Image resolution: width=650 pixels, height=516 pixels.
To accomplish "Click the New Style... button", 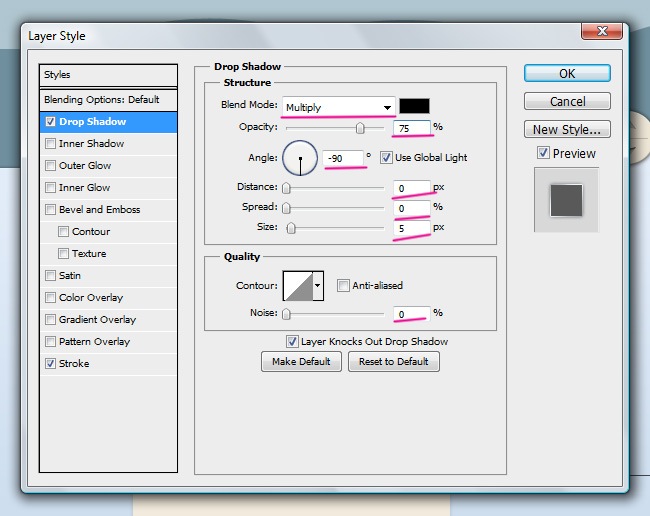I will point(567,129).
